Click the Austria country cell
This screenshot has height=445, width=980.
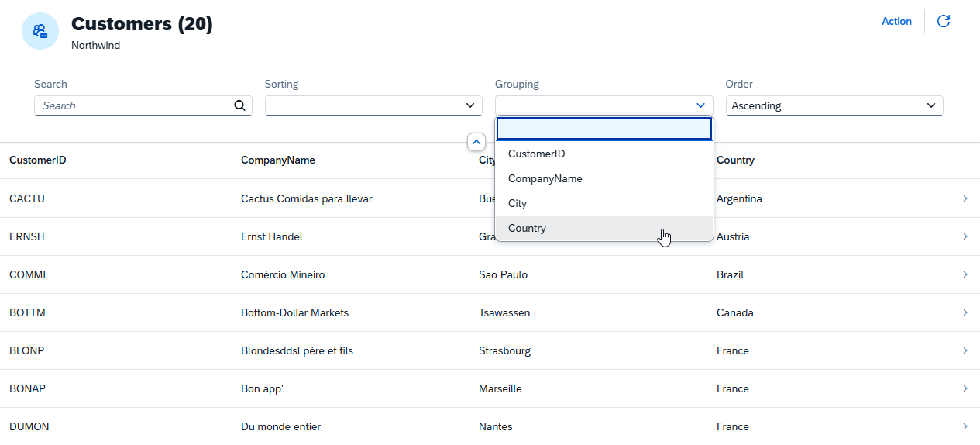[x=733, y=236]
